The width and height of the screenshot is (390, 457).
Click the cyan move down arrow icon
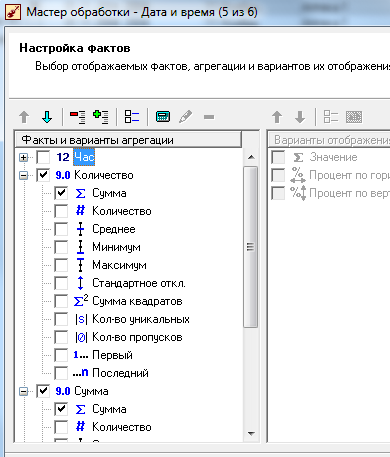[x=47, y=117]
